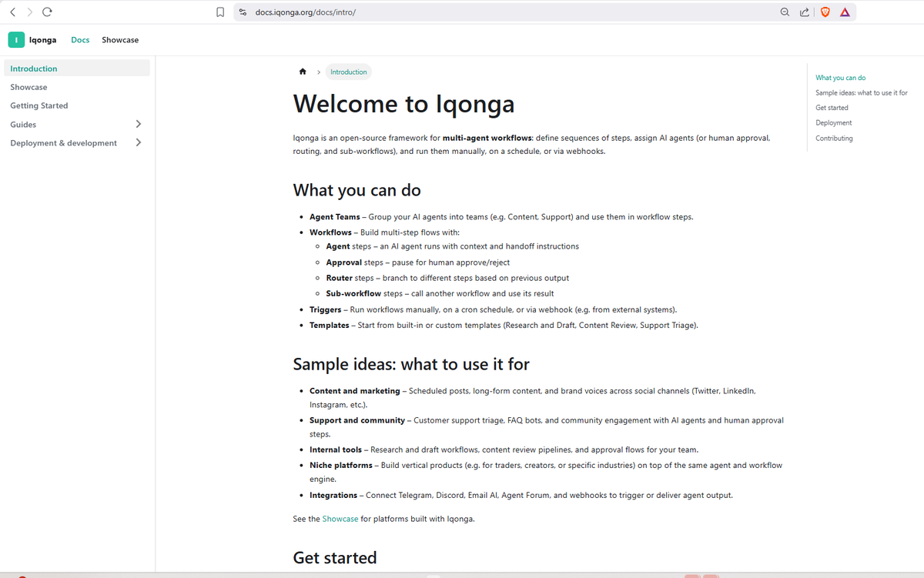Open Getting Started in the sidebar
The image size is (924, 578).
(x=39, y=105)
